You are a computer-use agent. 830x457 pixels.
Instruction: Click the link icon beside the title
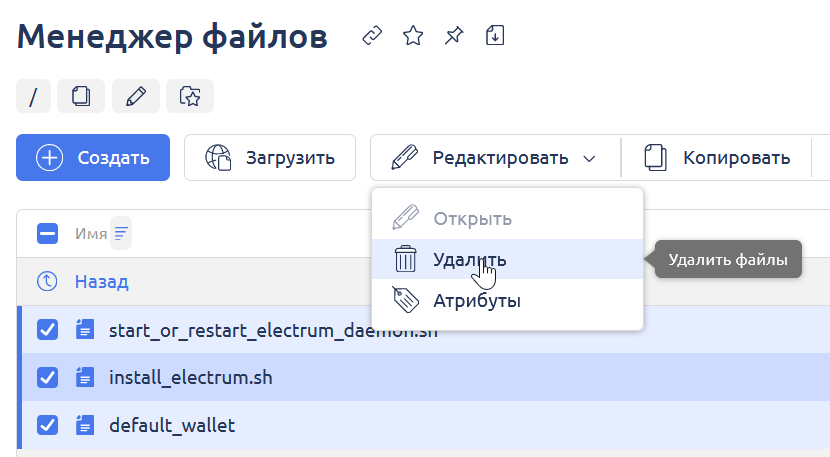(x=372, y=37)
